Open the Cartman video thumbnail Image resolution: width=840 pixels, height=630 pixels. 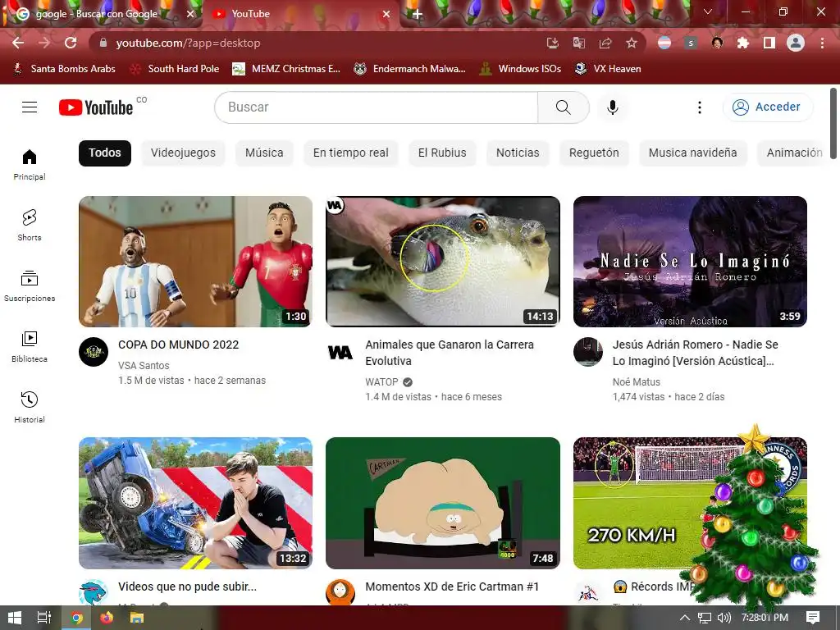pyautogui.click(x=442, y=503)
